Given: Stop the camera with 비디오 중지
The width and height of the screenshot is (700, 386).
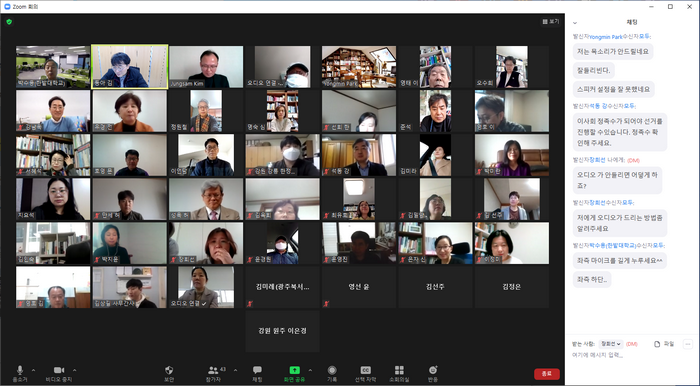Looking at the screenshot, I should (x=58, y=374).
